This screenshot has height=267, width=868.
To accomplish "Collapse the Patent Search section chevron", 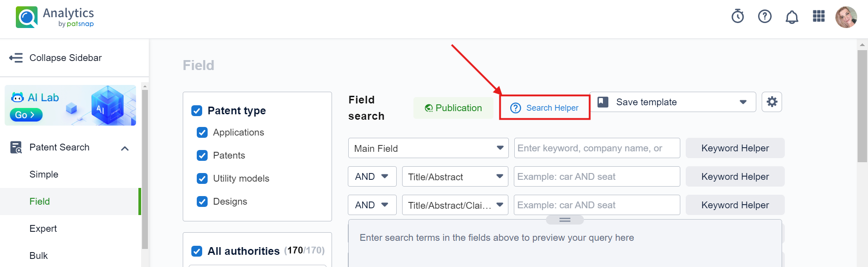I will [125, 148].
